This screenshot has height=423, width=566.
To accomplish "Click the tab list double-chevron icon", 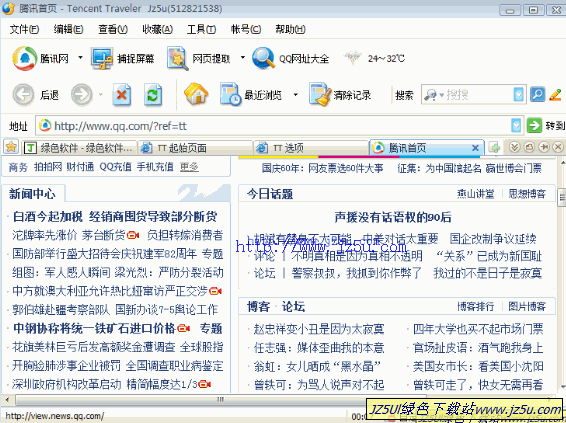I will pos(515,147).
